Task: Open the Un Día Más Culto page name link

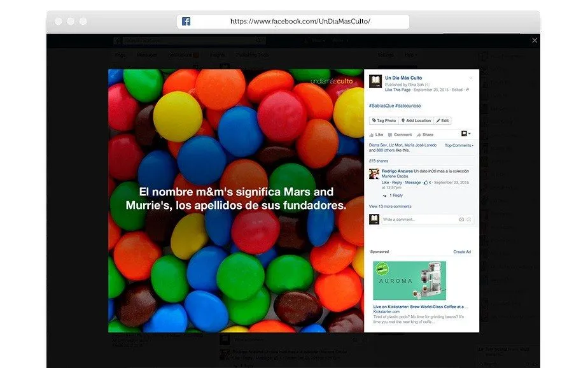Action: [403, 78]
